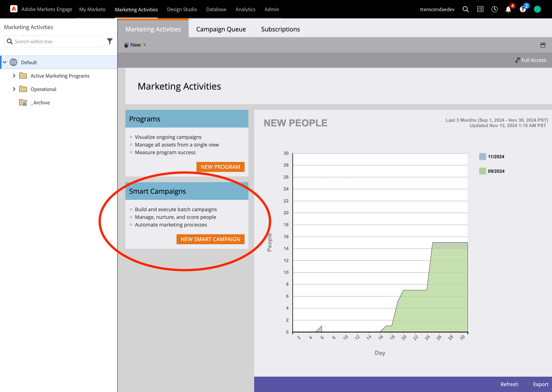
Task: Click the window restore icon in toolbar
Action: pos(543,45)
